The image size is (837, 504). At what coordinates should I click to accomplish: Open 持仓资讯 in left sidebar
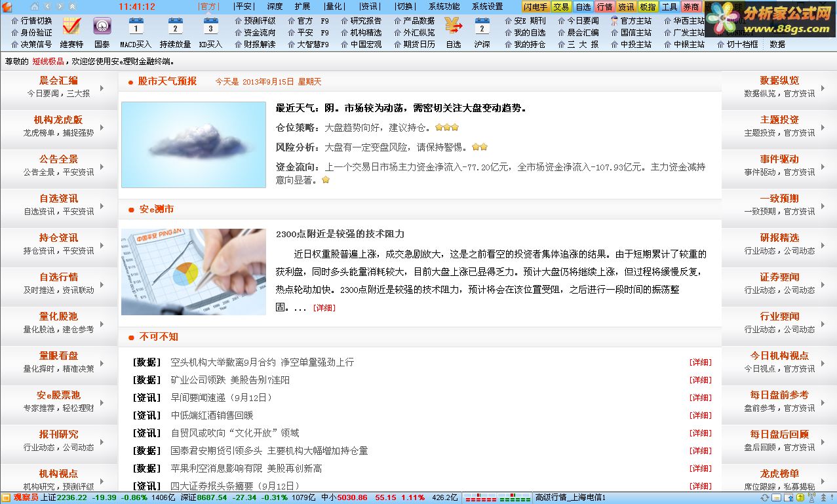point(58,238)
